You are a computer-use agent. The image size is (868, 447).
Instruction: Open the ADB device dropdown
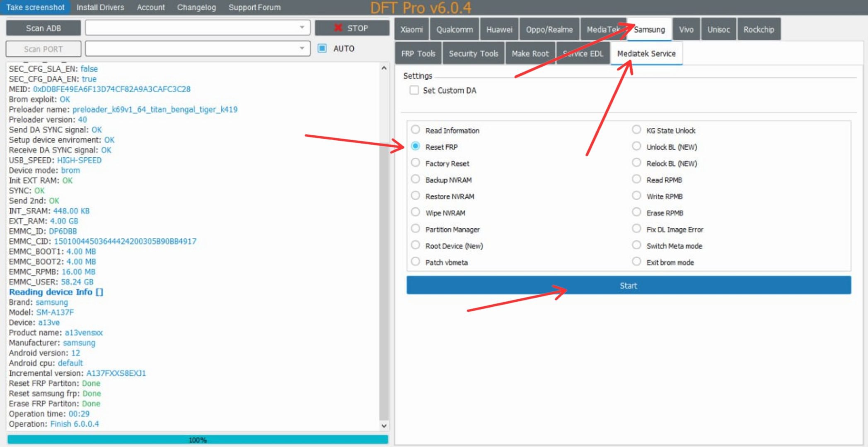pyautogui.click(x=198, y=28)
